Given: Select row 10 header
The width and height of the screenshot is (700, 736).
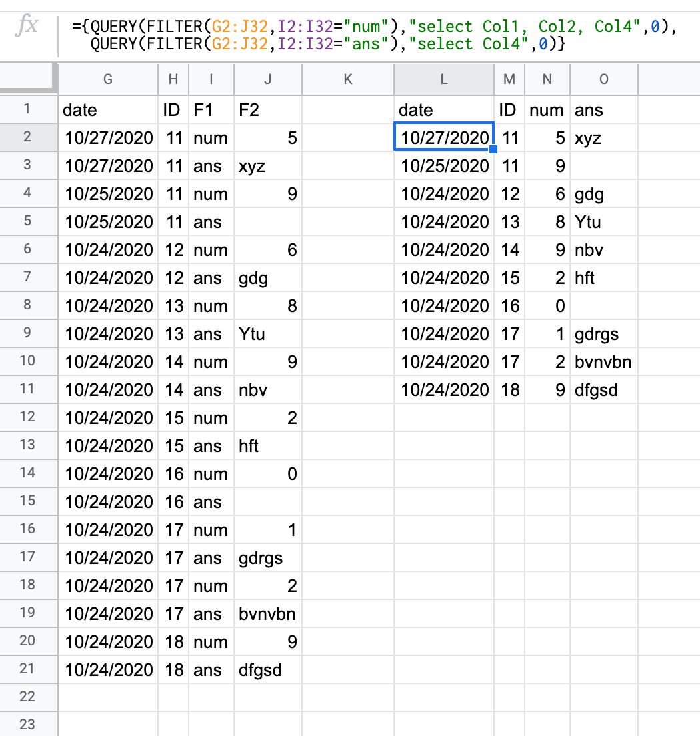Looking at the screenshot, I should point(28,361).
